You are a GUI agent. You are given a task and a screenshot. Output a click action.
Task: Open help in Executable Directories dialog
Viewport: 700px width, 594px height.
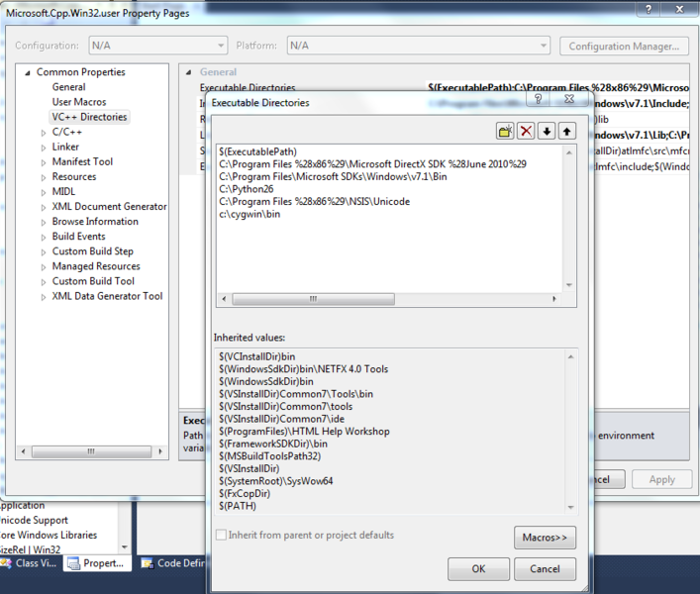click(538, 99)
